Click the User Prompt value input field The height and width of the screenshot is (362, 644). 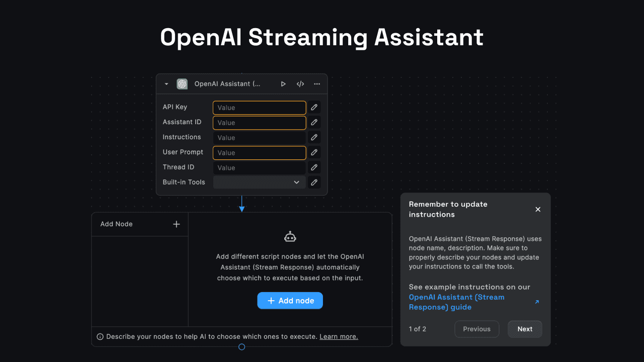[259, 152]
